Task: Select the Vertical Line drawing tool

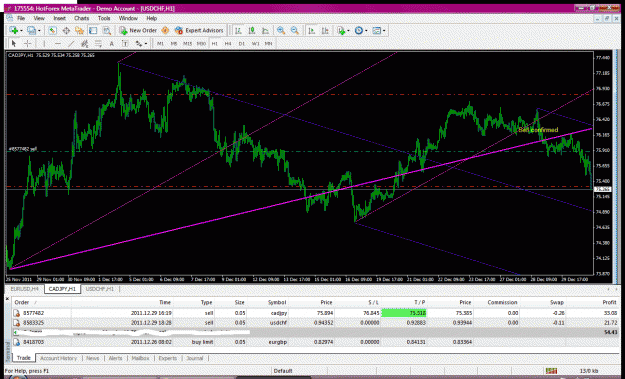Action: point(44,43)
